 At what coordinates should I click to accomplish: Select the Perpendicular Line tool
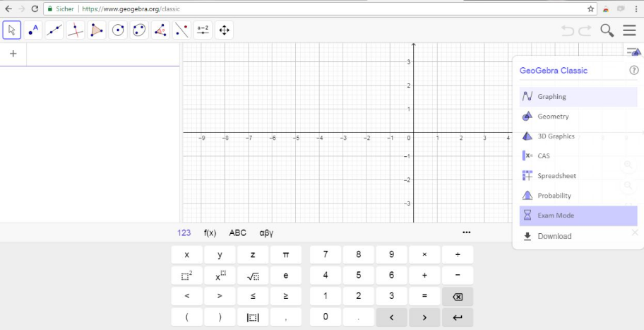tap(76, 30)
